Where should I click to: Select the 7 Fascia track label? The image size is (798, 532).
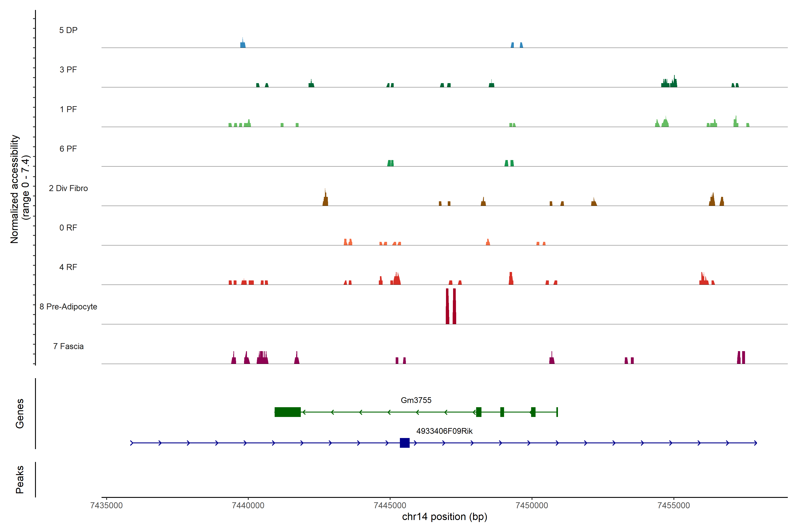point(68,346)
